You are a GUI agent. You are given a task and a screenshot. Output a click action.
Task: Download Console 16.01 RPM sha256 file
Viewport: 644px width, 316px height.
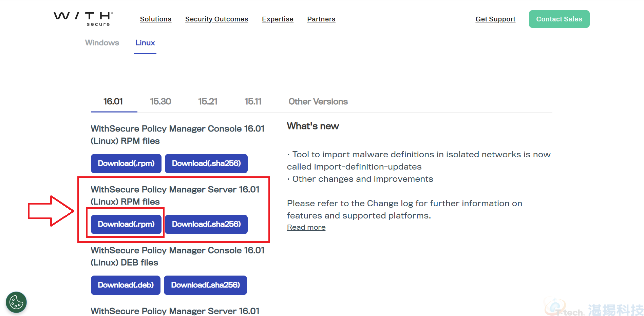point(206,163)
